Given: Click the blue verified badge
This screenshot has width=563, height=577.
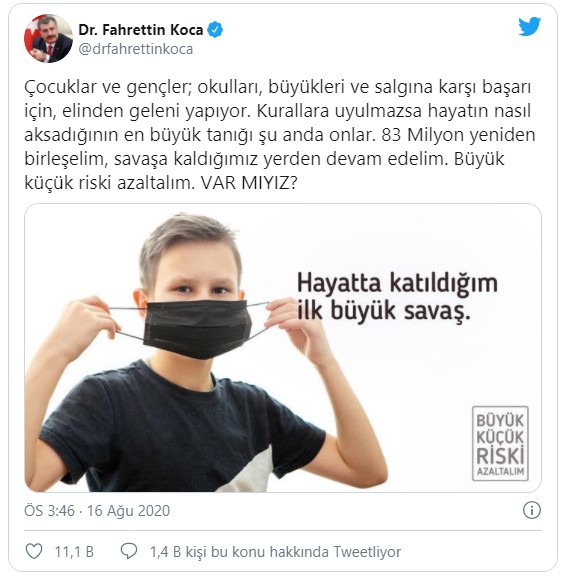Looking at the screenshot, I should tap(215, 30).
